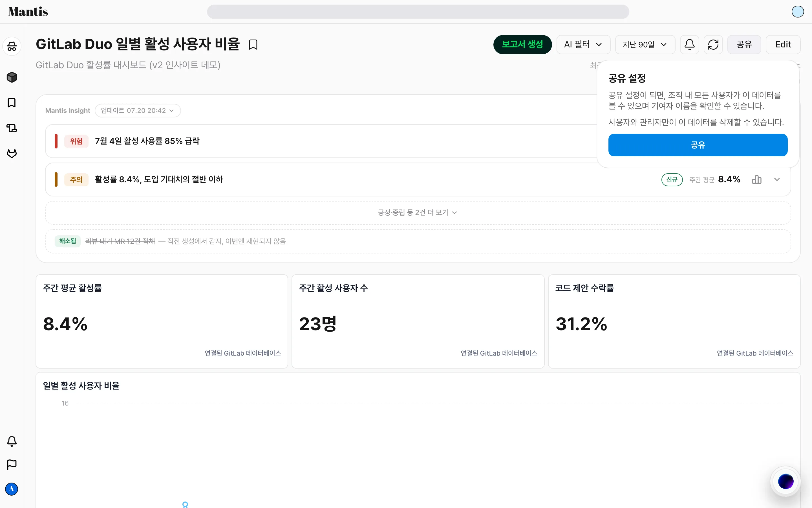
Task: Open the 주간 평균 활성률 card
Action: (162, 321)
